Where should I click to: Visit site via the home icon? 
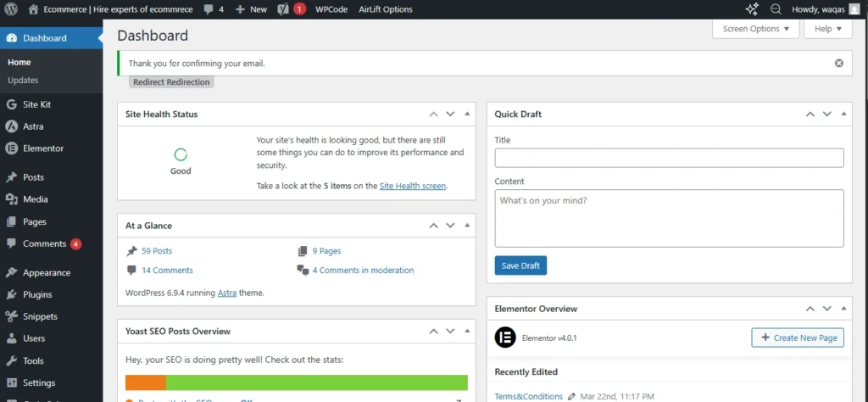[x=33, y=8]
